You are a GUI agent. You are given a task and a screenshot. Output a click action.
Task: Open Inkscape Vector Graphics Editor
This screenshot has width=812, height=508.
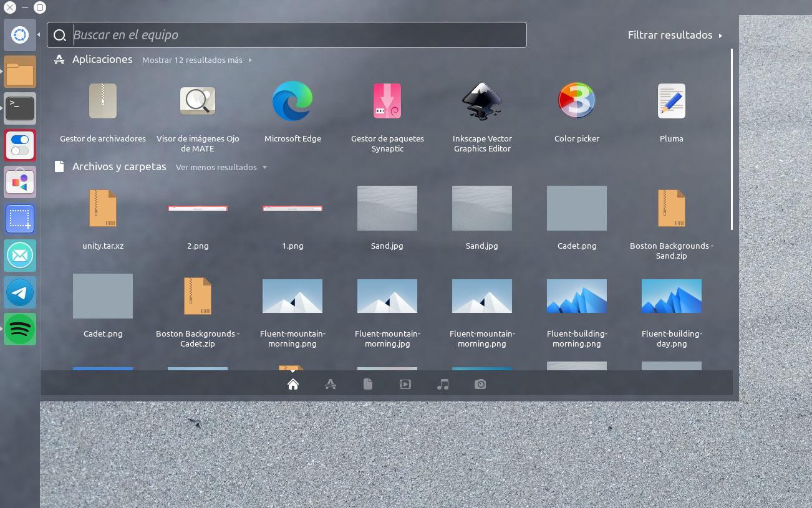pyautogui.click(x=482, y=100)
